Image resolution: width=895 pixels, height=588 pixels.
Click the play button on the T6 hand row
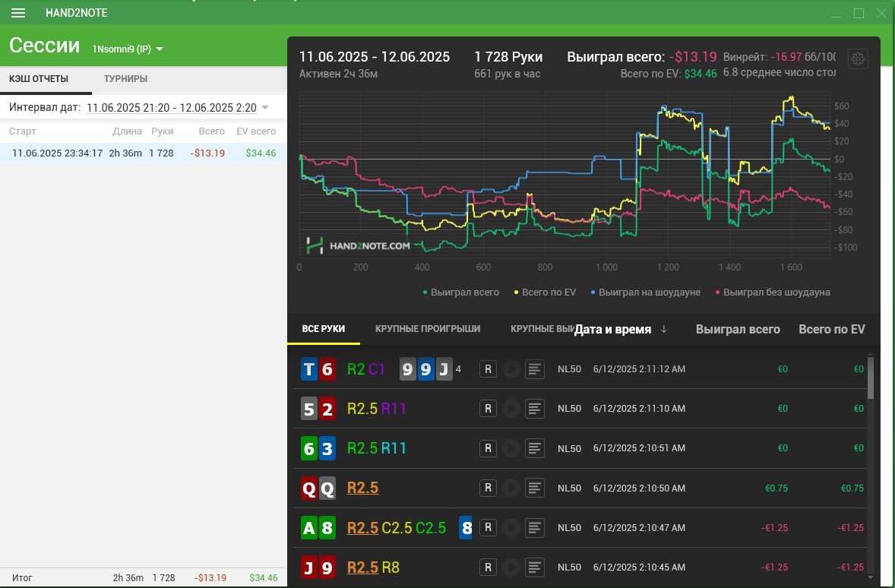(x=511, y=369)
